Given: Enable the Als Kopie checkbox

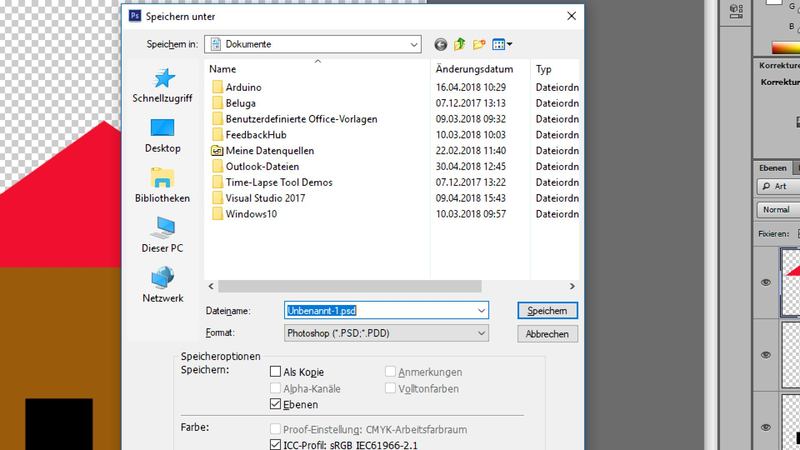Looking at the screenshot, I should pos(276,371).
